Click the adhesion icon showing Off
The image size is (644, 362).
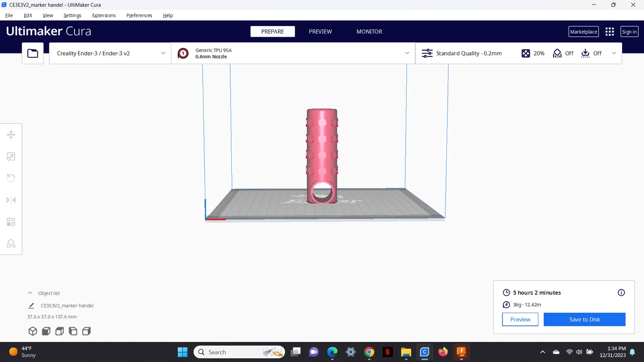click(x=585, y=53)
